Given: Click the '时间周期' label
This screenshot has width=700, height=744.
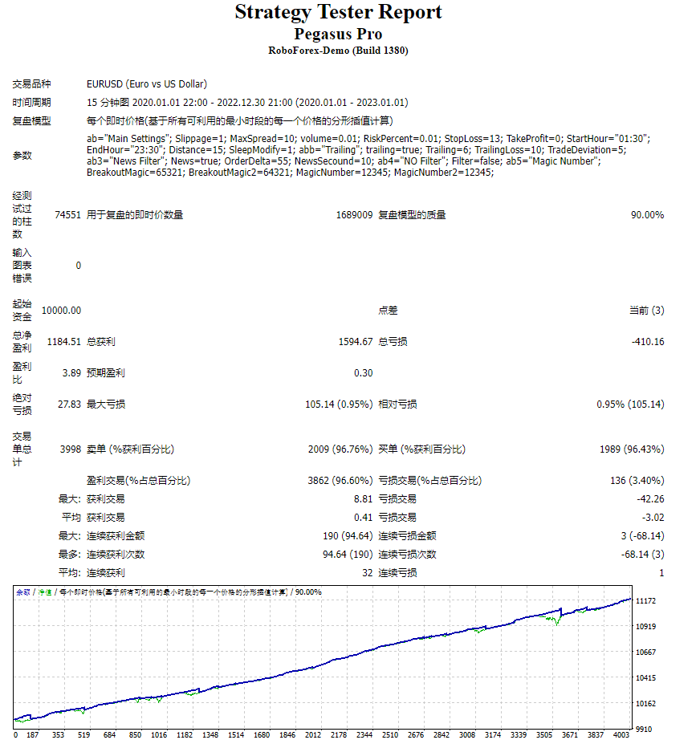Looking at the screenshot, I should (31, 103).
